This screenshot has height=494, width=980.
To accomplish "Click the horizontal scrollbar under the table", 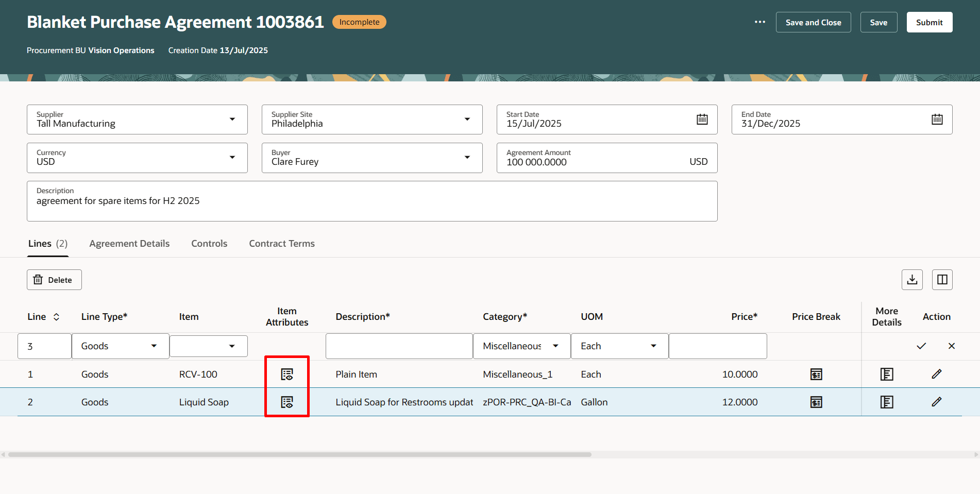I will (x=300, y=455).
